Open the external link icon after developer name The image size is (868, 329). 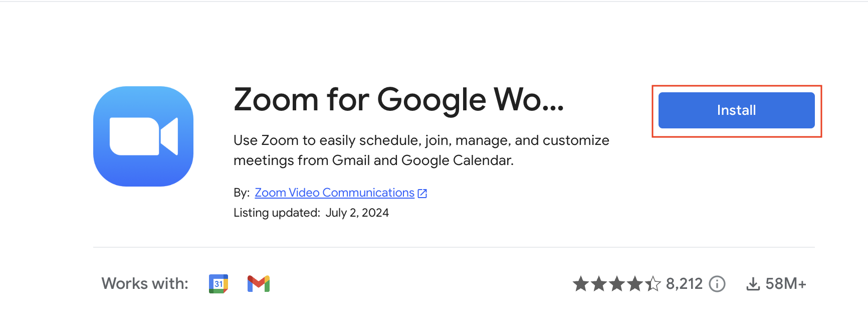(x=422, y=192)
